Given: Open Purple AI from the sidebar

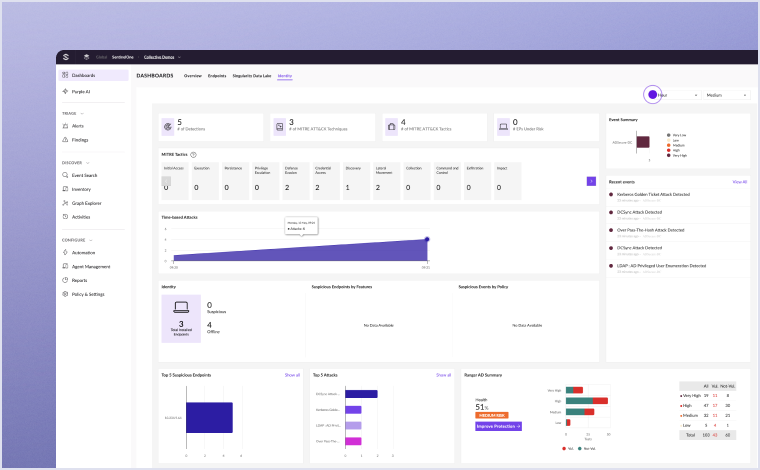Looking at the screenshot, I should 81,91.
